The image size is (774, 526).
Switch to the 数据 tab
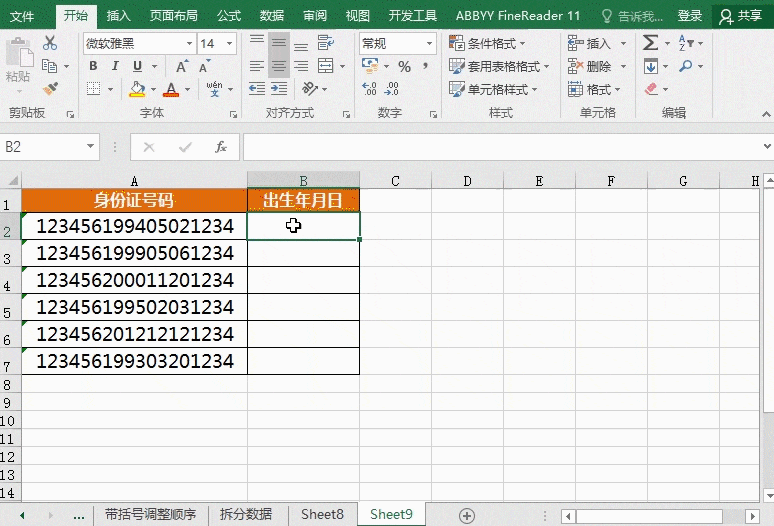click(x=272, y=15)
